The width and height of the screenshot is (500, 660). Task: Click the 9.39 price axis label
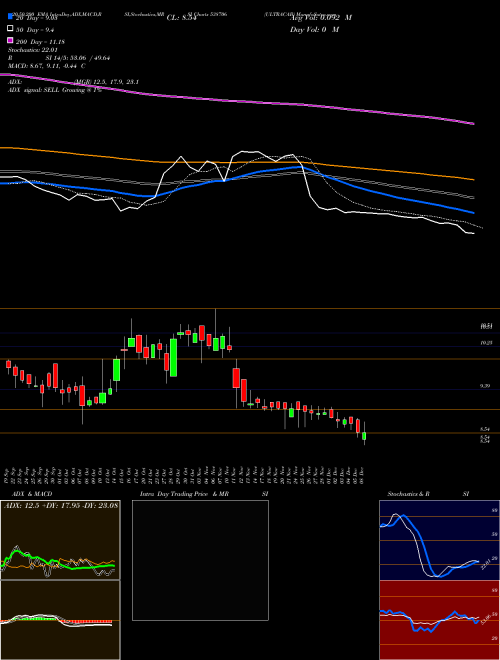point(485,386)
